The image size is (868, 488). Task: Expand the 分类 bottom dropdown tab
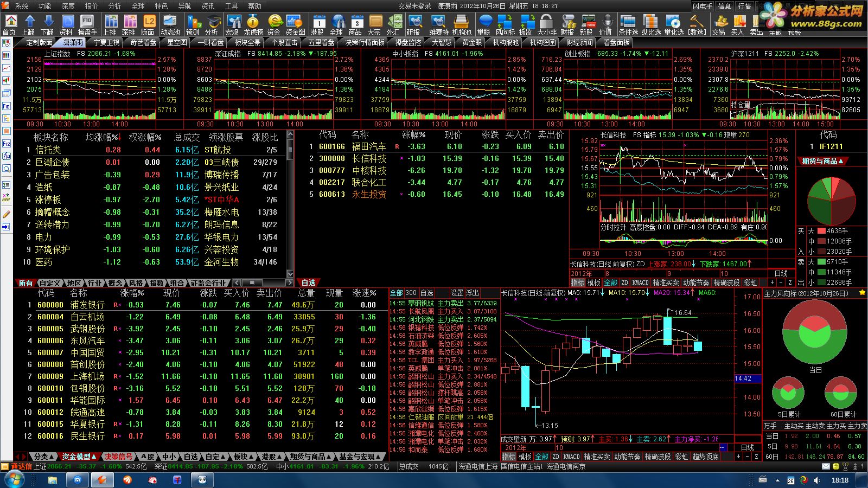click(x=43, y=457)
